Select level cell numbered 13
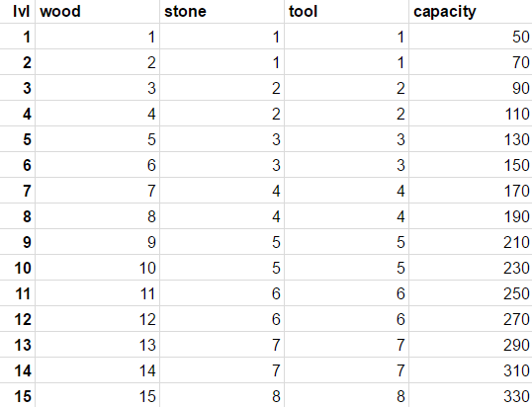Screen dimensions: 532x407 point(17,345)
